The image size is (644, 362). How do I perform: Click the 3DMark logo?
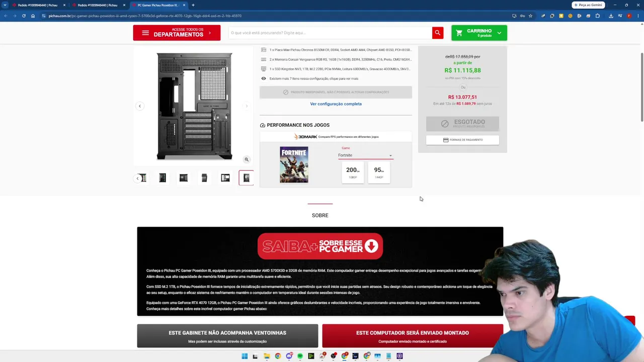[x=306, y=137]
